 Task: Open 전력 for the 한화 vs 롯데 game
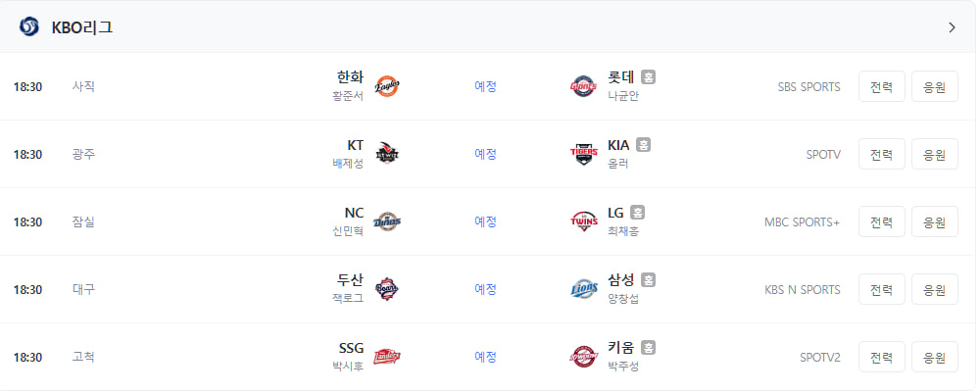click(881, 86)
